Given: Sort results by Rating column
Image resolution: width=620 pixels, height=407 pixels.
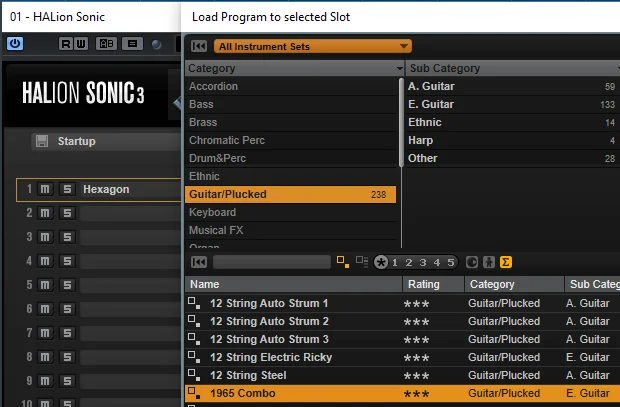Looking at the screenshot, I should click(433, 284).
